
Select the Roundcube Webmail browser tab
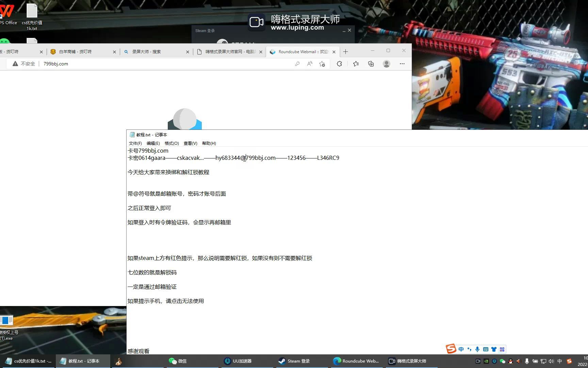303,52
